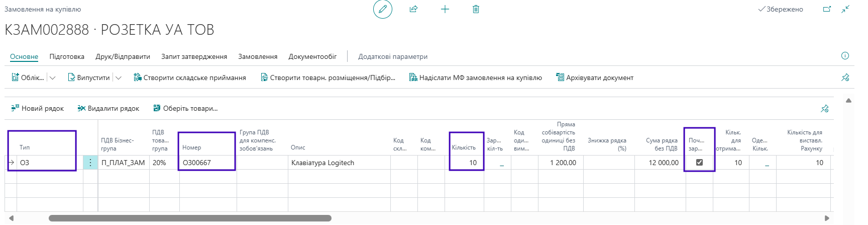Click the pencil edit icon

(382, 9)
